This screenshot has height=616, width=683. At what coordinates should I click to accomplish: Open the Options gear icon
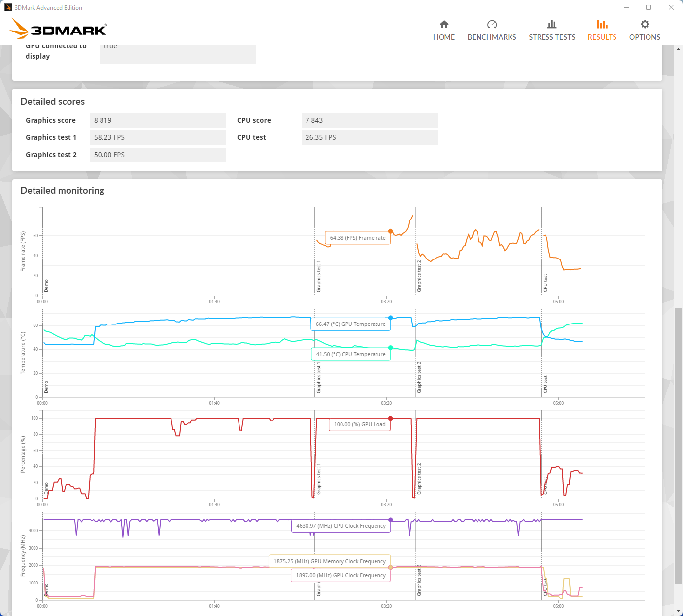coord(645,25)
